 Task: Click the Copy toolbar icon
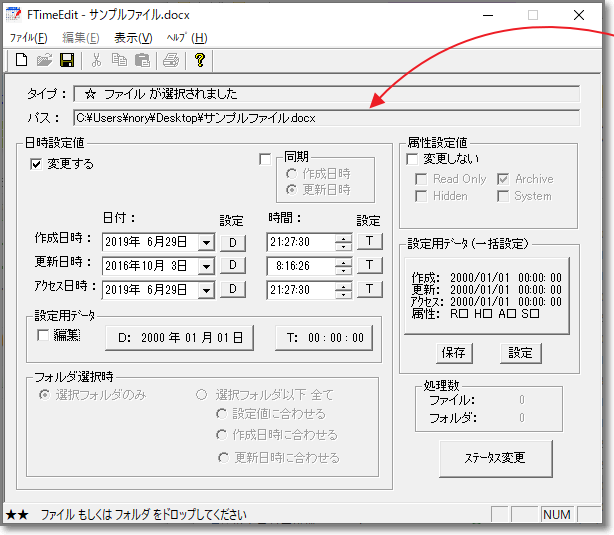(x=120, y=61)
